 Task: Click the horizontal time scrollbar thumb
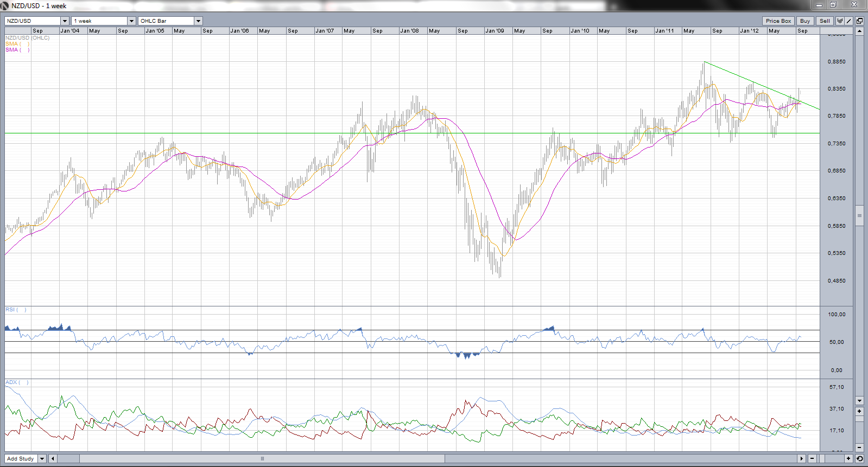point(262,459)
